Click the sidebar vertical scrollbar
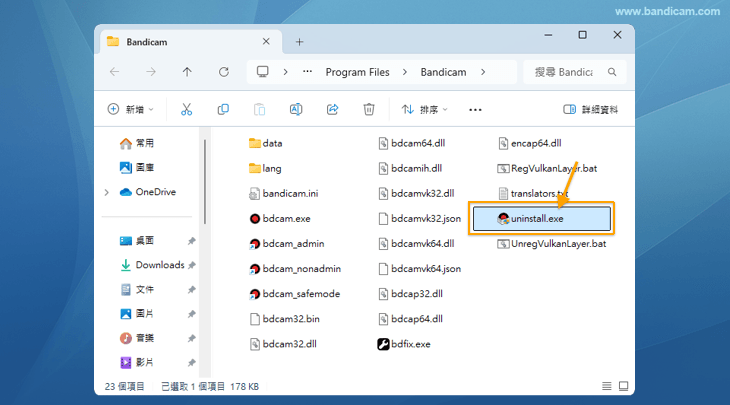The image size is (730, 405). (205, 182)
